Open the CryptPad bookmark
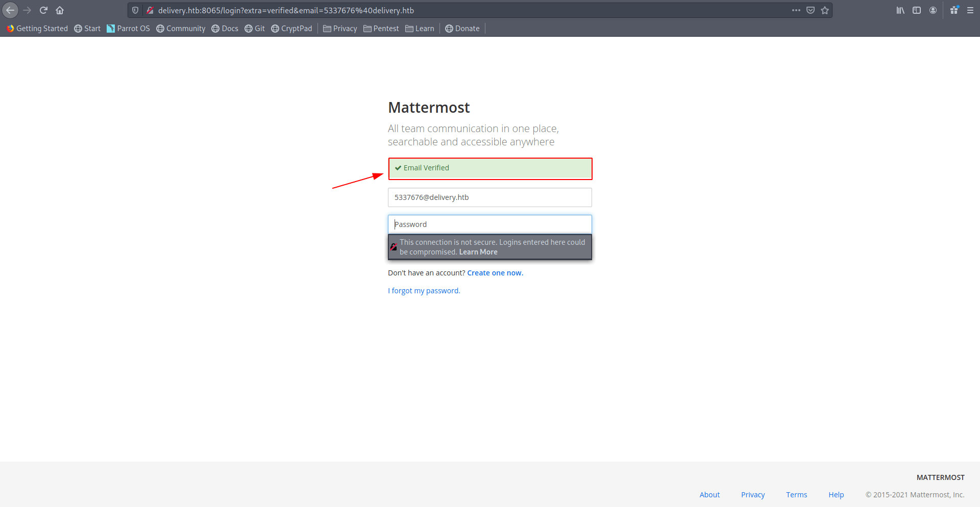The width and height of the screenshot is (980, 507). click(x=291, y=29)
